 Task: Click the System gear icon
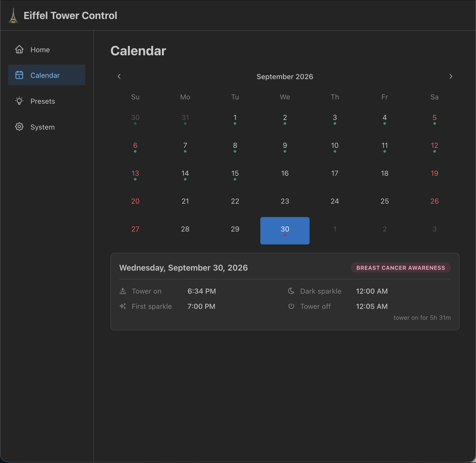pos(19,127)
